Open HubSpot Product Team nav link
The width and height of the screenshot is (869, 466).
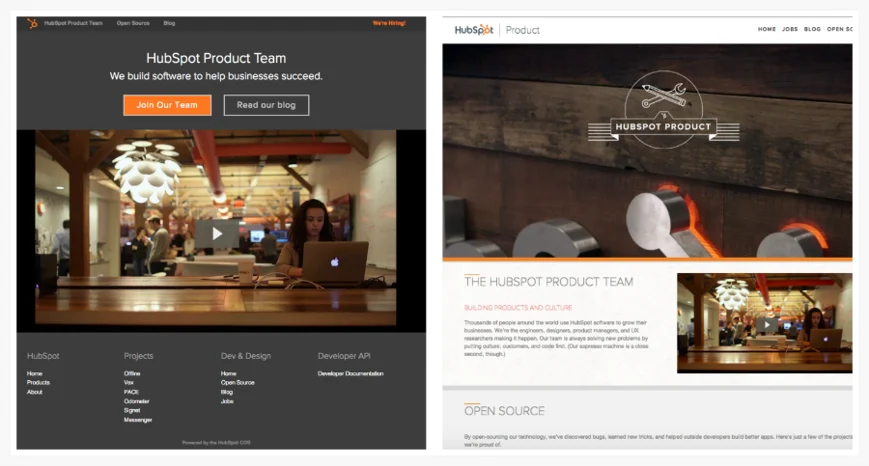[x=73, y=23]
